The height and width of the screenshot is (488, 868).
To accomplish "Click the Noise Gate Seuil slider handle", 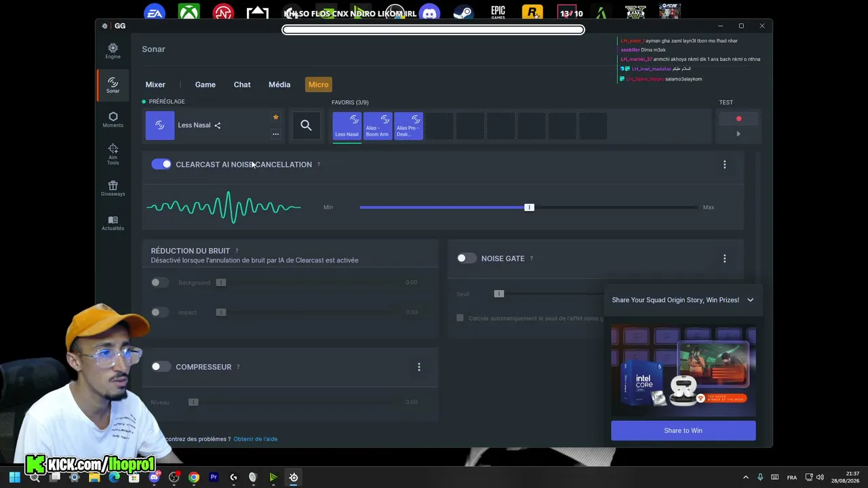I will click(x=498, y=293).
